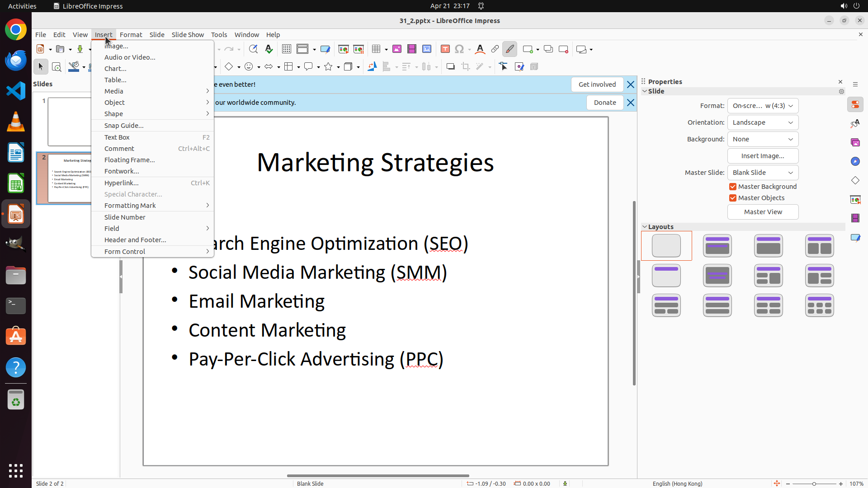The image size is (868, 488).
Task: Toggle the Show Draw Functions brush button
Action: pos(509,49)
